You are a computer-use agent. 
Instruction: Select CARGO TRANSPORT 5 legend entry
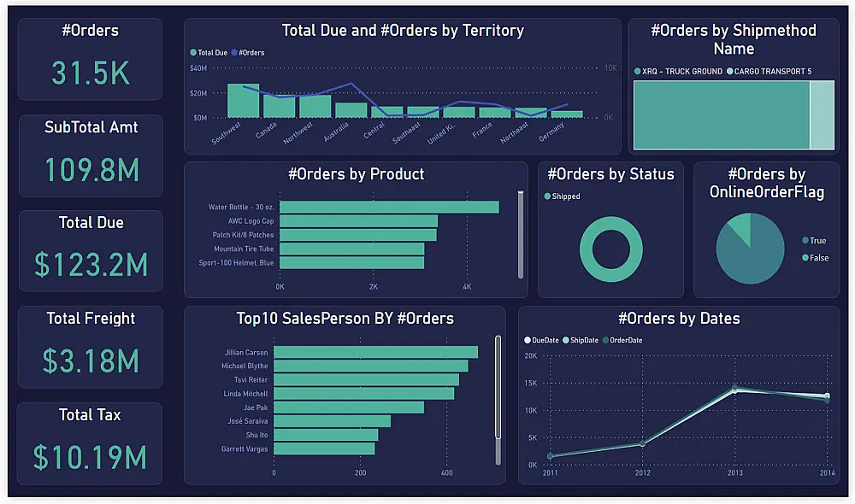click(x=769, y=72)
